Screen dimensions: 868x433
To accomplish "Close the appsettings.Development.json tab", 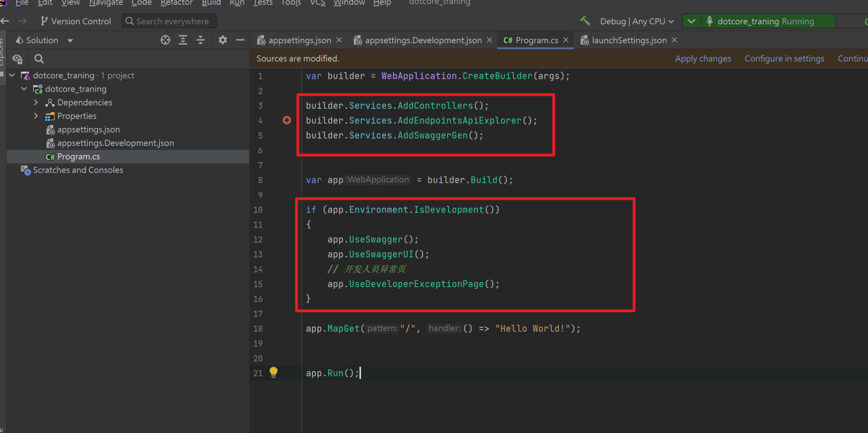I will pyautogui.click(x=490, y=40).
